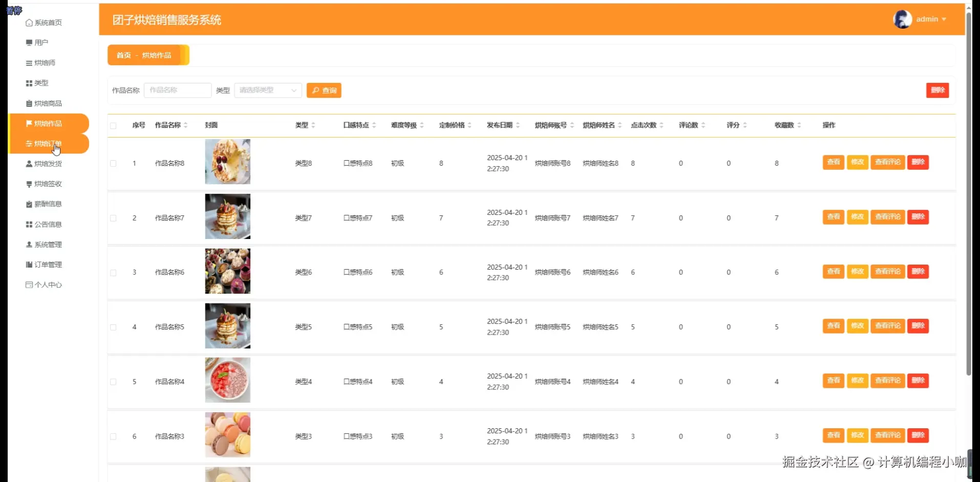Open macaron cover thumbnail of 作品名称3
Screen dimensions: 980x482
(x=228, y=435)
